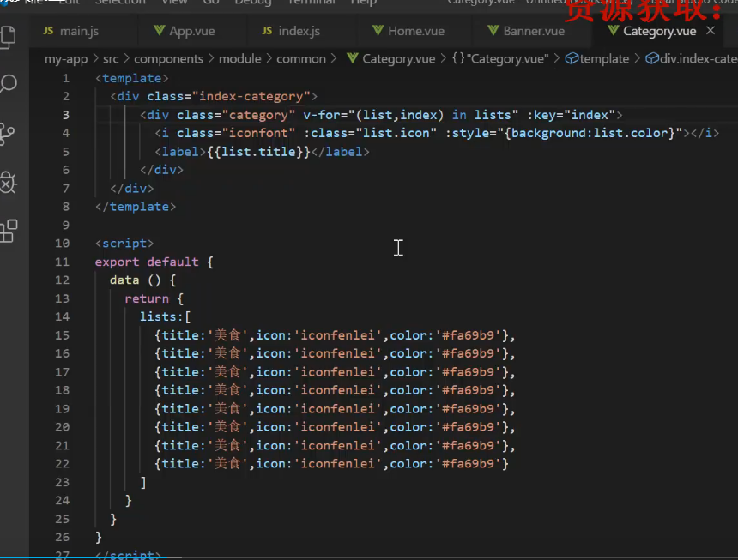Screen dimensions: 738x560
Task: Select the Category.vue tab
Action: click(652, 31)
